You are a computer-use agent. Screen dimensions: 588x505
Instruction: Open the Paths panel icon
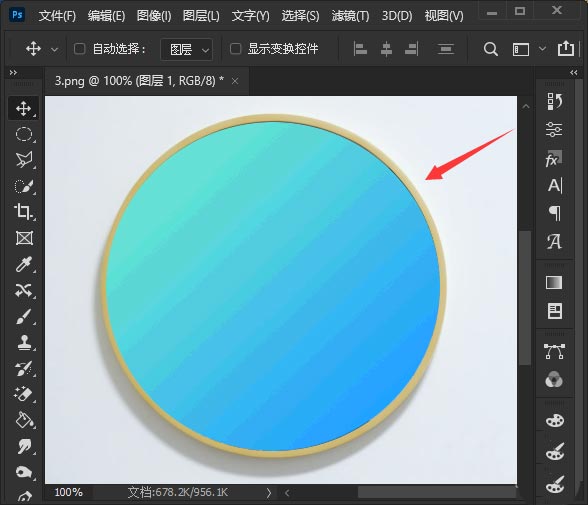pos(554,352)
